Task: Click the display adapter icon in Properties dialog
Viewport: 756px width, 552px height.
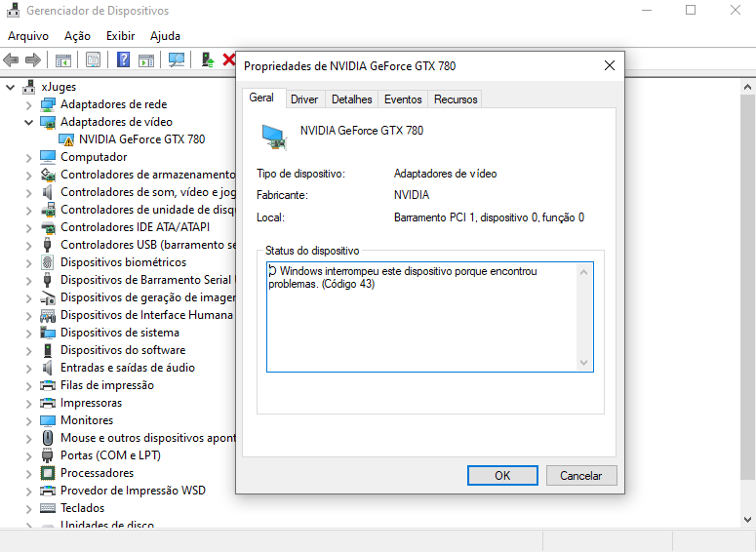Action: (274, 137)
